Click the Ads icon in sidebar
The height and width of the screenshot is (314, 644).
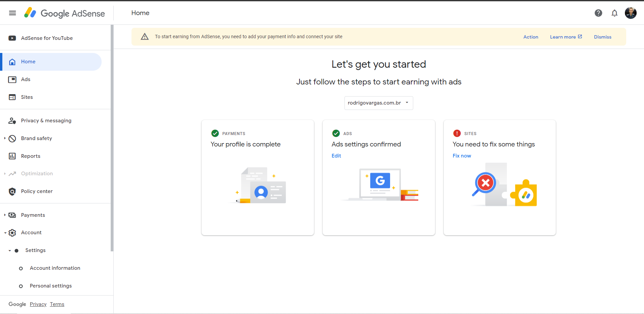(12, 79)
